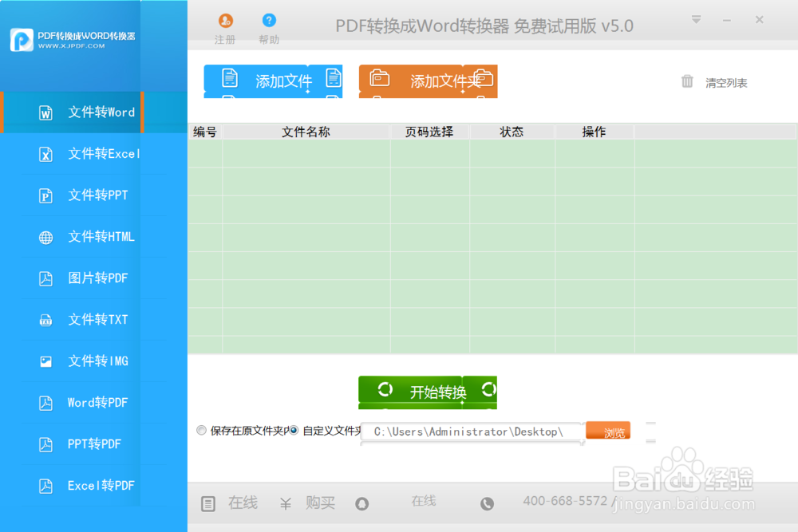
Task: Click the 购买 item in the bottom bar
Action: [x=320, y=502]
